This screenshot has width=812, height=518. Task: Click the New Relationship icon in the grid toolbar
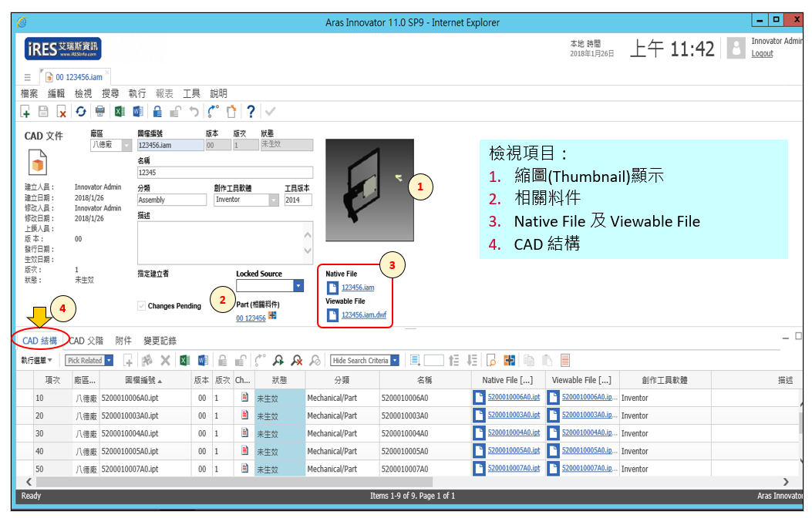click(x=128, y=360)
